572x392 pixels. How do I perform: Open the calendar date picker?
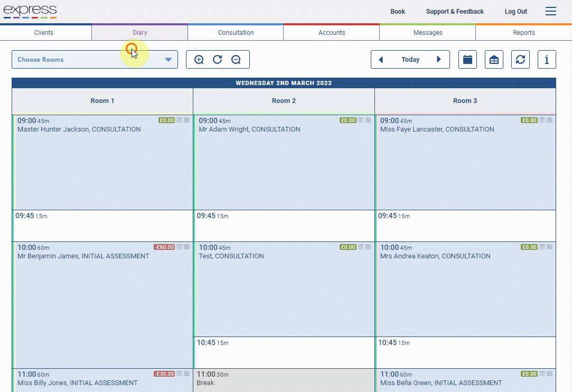(x=467, y=60)
